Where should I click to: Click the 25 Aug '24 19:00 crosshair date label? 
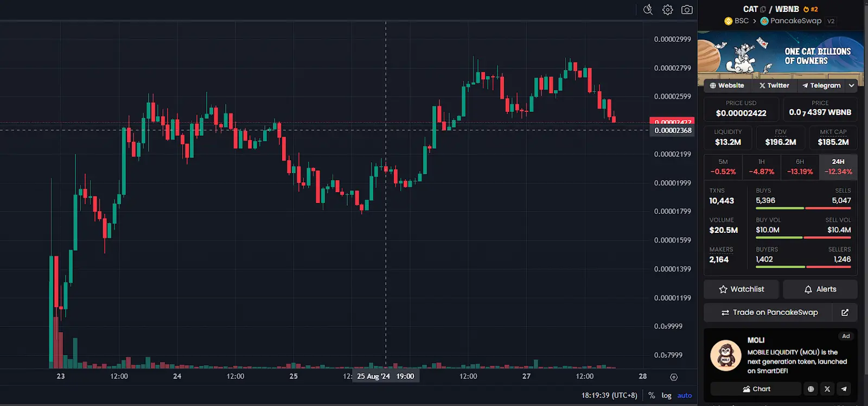pyautogui.click(x=386, y=376)
